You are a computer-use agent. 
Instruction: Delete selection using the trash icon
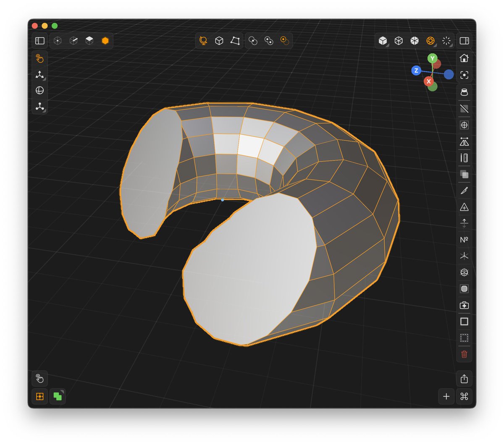pyautogui.click(x=464, y=354)
